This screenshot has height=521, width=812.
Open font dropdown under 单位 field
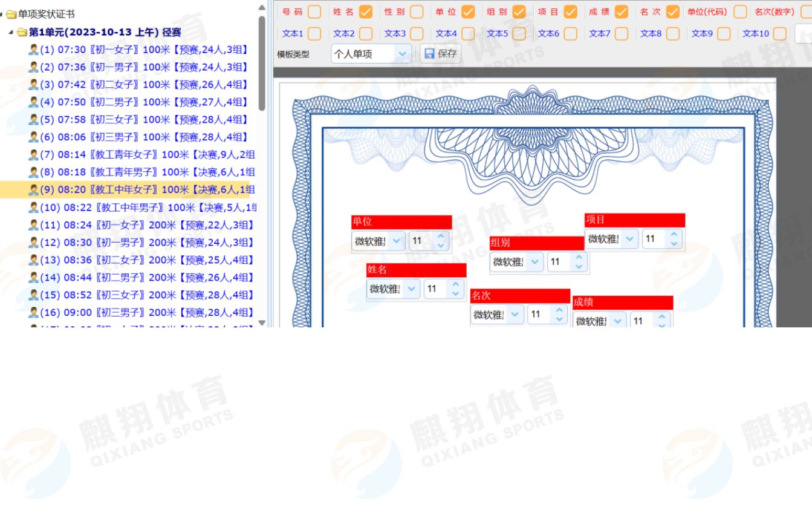pyautogui.click(x=396, y=241)
